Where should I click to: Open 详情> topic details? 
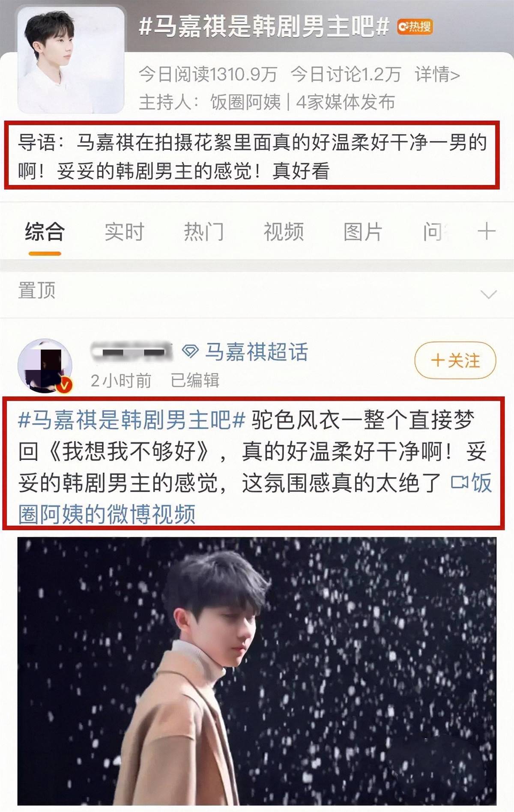tap(437, 75)
